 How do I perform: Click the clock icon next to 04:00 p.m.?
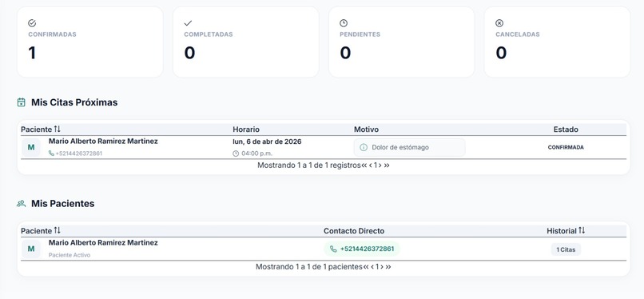click(236, 153)
